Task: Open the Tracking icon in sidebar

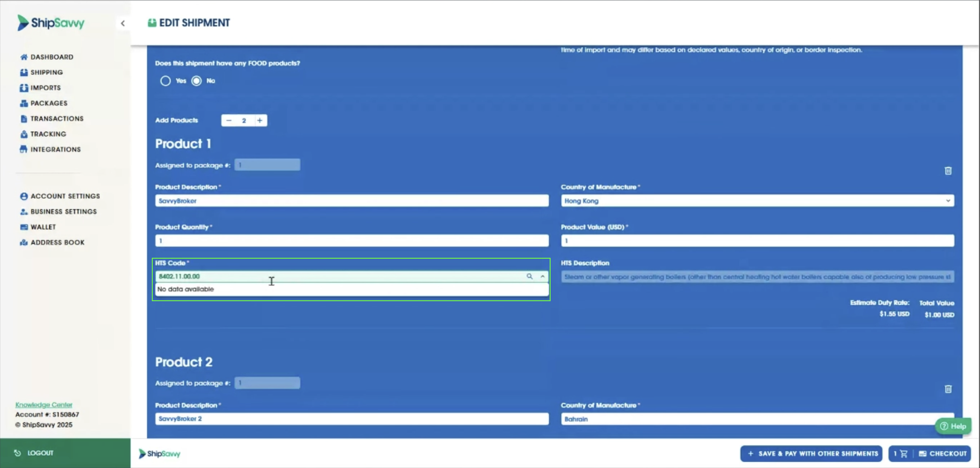Action: tap(24, 134)
